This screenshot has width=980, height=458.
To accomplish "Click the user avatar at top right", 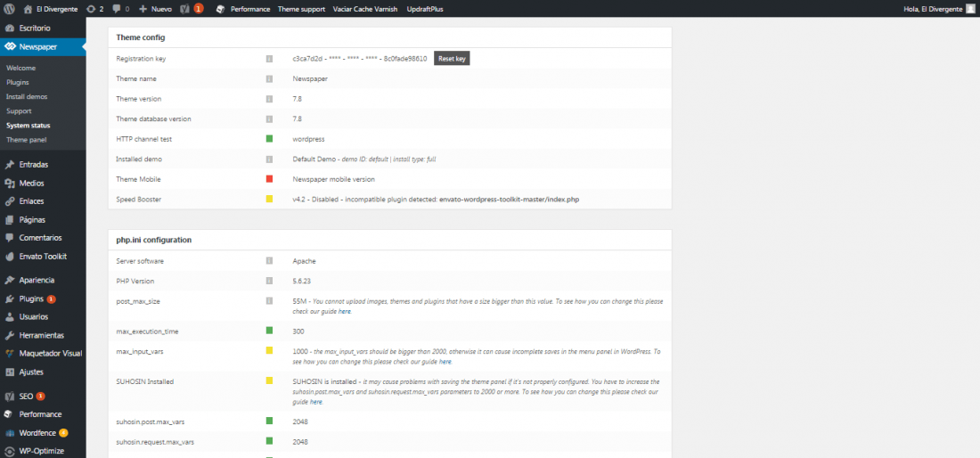I will pos(970,9).
